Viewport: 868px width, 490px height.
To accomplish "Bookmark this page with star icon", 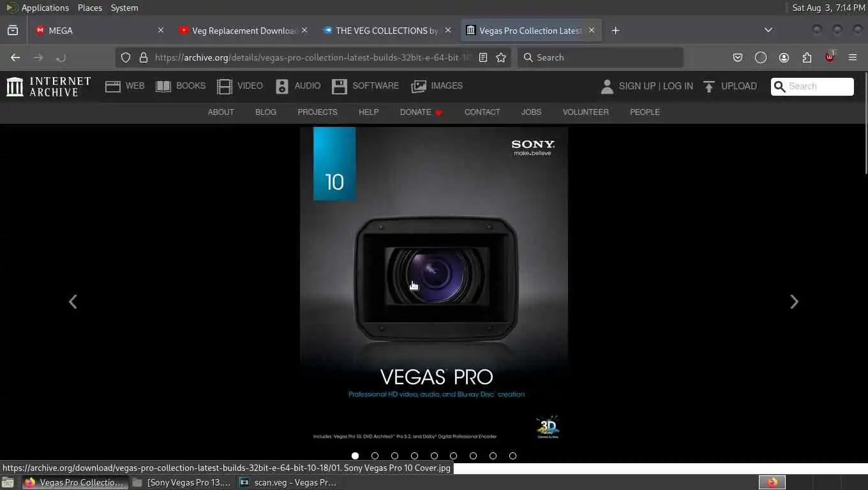I will (x=501, y=57).
